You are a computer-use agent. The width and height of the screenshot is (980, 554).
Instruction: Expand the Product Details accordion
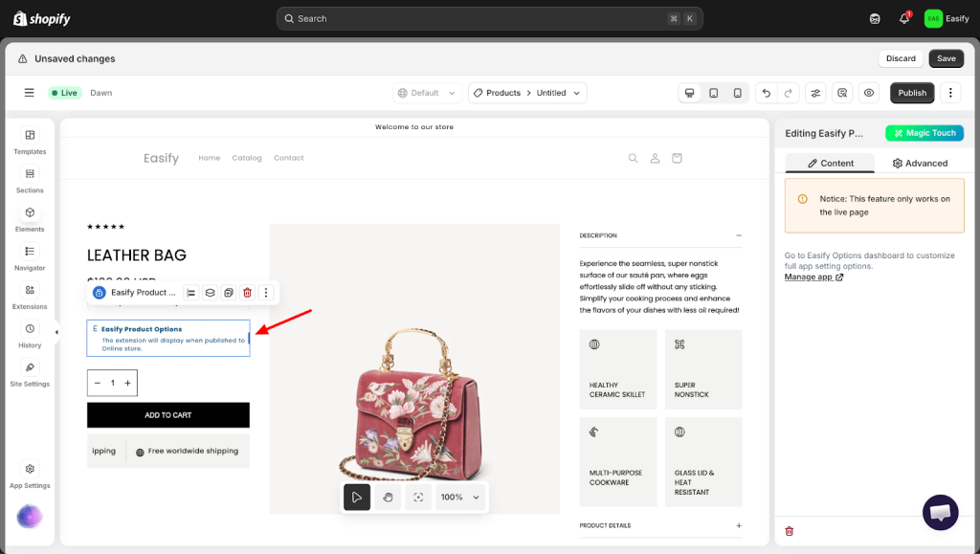coord(738,525)
